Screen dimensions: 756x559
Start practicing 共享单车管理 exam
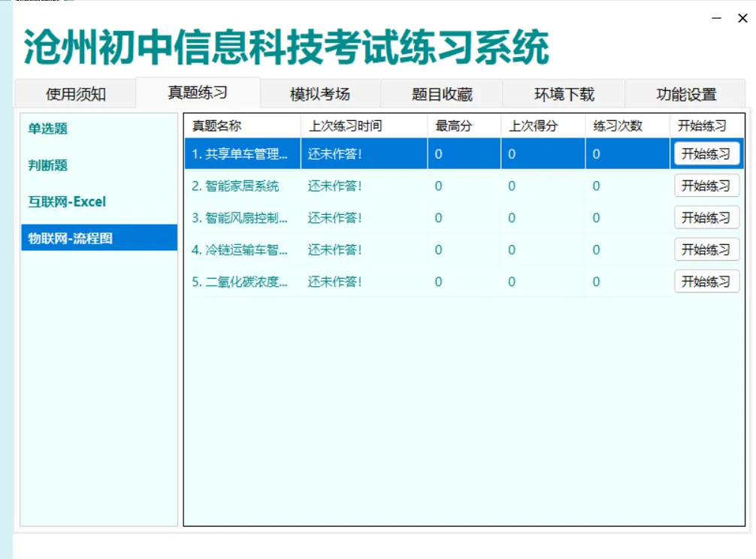pos(706,154)
